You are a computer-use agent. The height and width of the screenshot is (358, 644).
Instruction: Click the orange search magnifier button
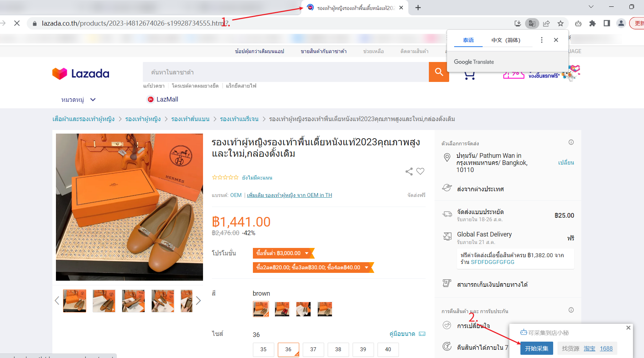pos(439,72)
